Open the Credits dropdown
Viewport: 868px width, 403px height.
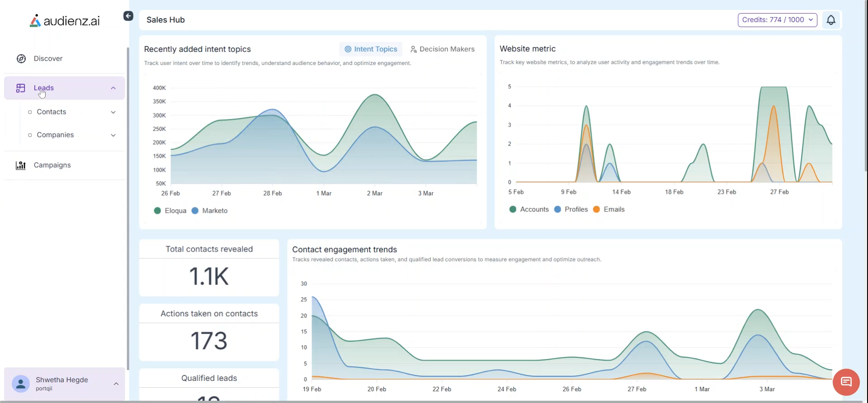pyautogui.click(x=777, y=20)
